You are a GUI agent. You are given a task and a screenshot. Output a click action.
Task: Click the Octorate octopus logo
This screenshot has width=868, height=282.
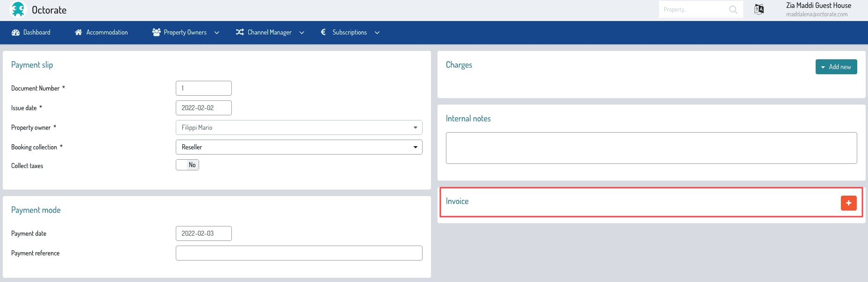[18, 9]
